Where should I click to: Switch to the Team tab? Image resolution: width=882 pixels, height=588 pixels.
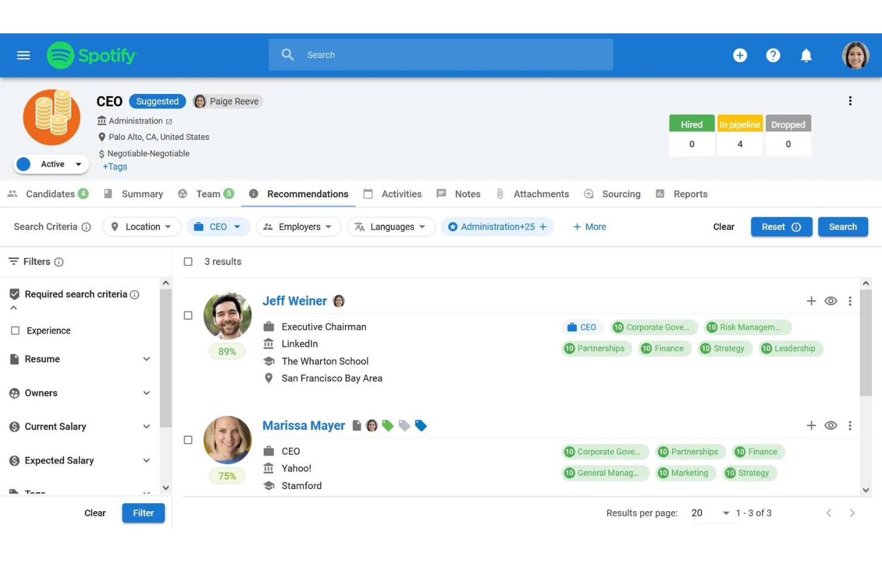click(206, 194)
